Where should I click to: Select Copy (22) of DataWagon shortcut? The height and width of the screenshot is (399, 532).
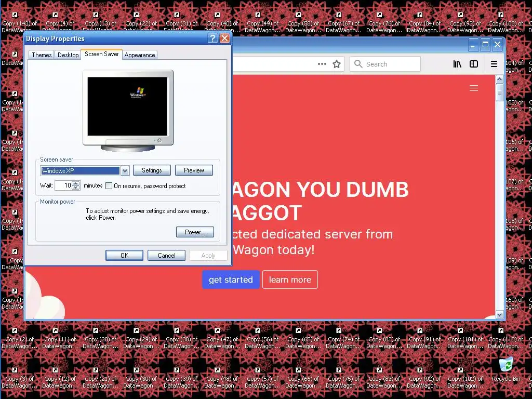pyautogui.click(x=141, y=22)
